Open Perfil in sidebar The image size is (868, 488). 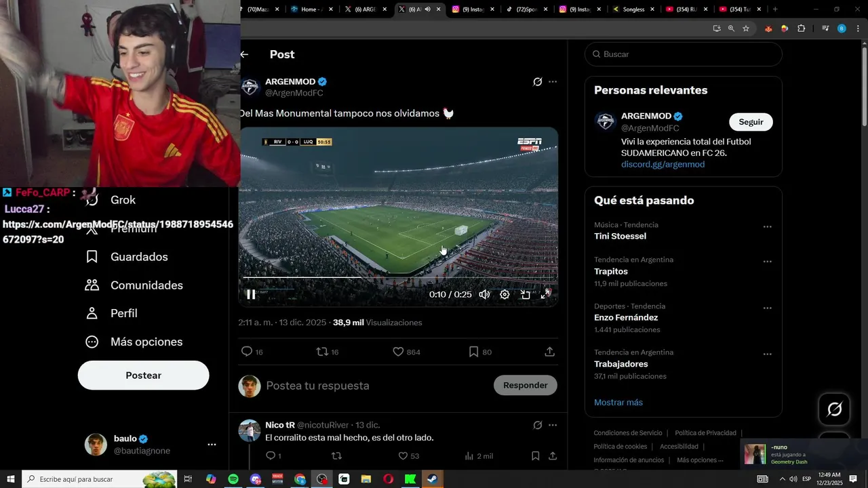point(112,313)
